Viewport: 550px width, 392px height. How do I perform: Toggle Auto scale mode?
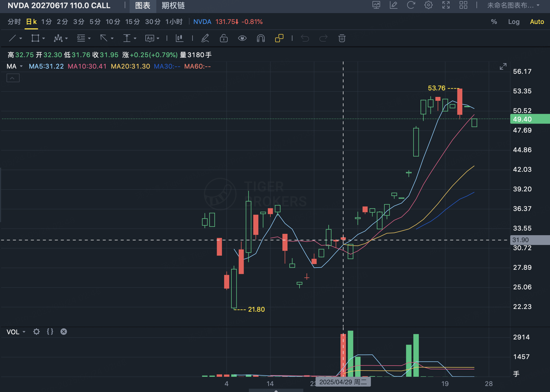tap(537, 22)
